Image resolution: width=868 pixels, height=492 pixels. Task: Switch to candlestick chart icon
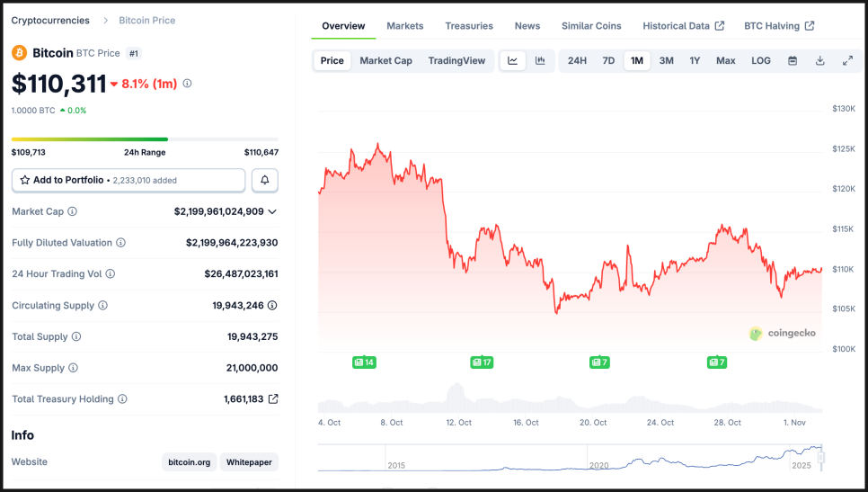[540, 61]
